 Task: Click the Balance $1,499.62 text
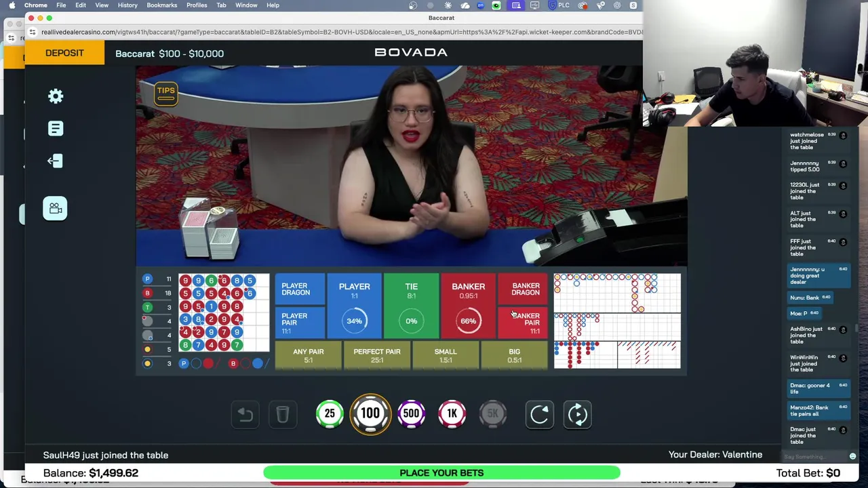click(91, 473)
